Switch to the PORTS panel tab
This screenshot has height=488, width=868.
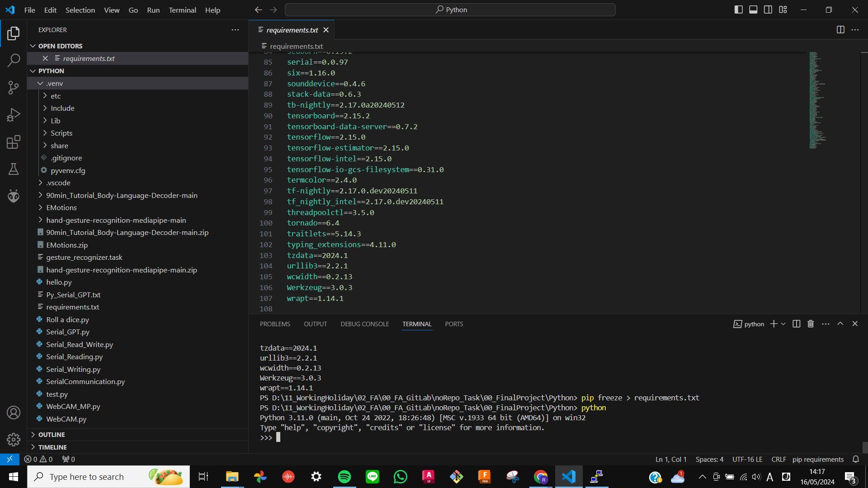454,324
